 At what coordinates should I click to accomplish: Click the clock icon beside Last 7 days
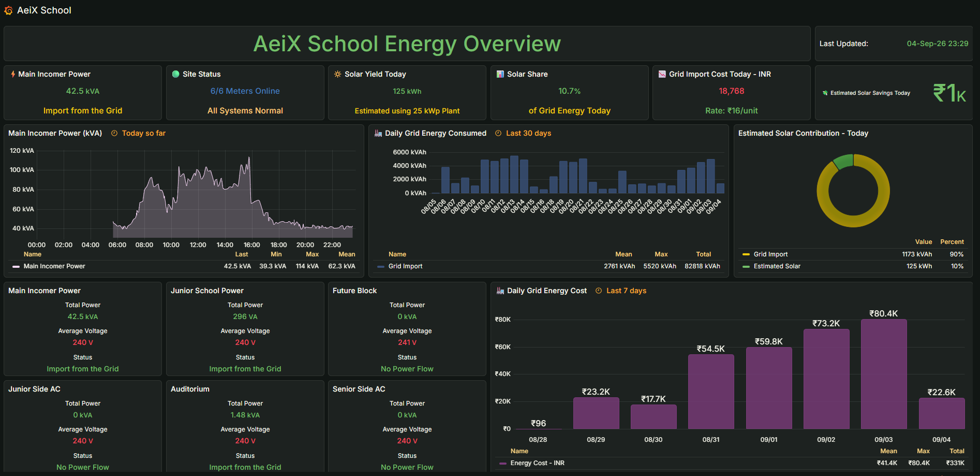(x=599, y=291)
